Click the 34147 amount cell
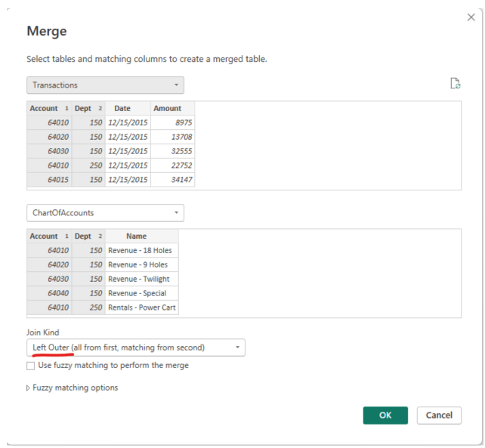Screen dimensions: 485x448 coord(172,180)
